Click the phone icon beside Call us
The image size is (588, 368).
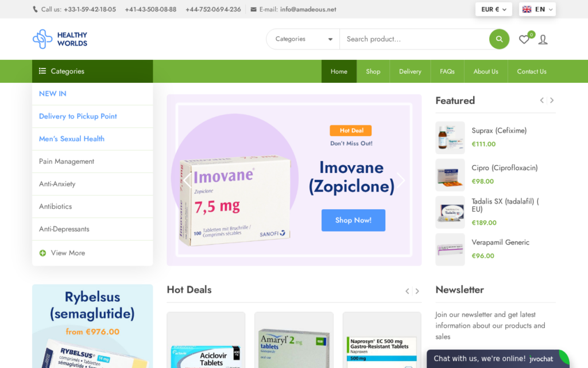35,9
